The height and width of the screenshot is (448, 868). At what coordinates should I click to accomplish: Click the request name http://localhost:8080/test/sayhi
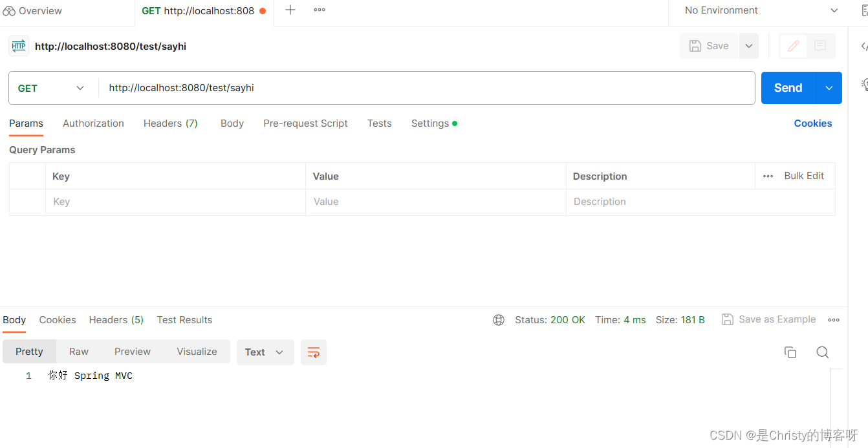(111, 47)
